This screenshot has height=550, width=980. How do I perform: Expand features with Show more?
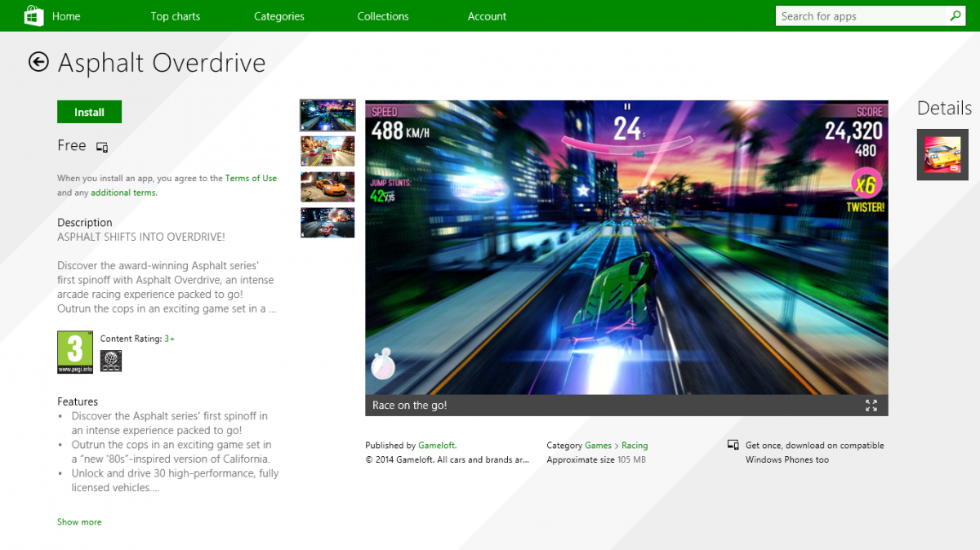pyautogui.click(x=79, y=521)
